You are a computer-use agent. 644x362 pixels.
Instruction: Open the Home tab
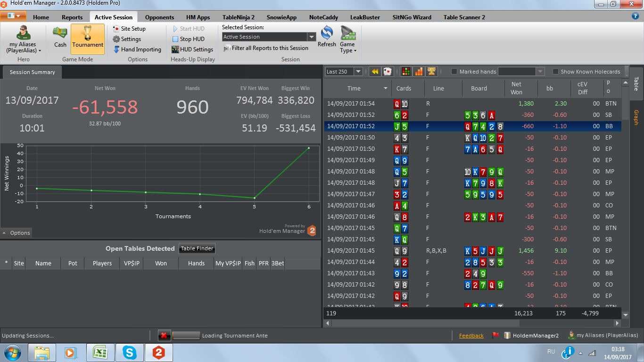pyautogui.click(x=41, y=17)
